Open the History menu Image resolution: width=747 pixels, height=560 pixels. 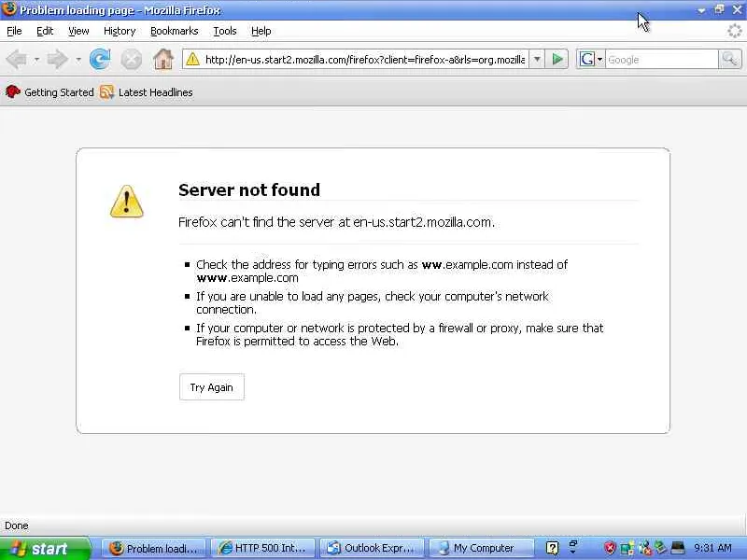point(120,31)
